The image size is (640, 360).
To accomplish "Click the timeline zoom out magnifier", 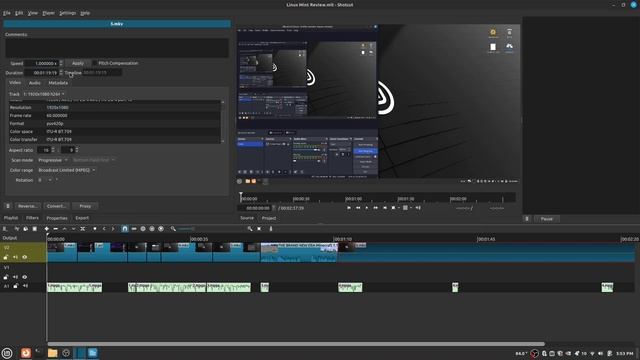I will point(173,229).
